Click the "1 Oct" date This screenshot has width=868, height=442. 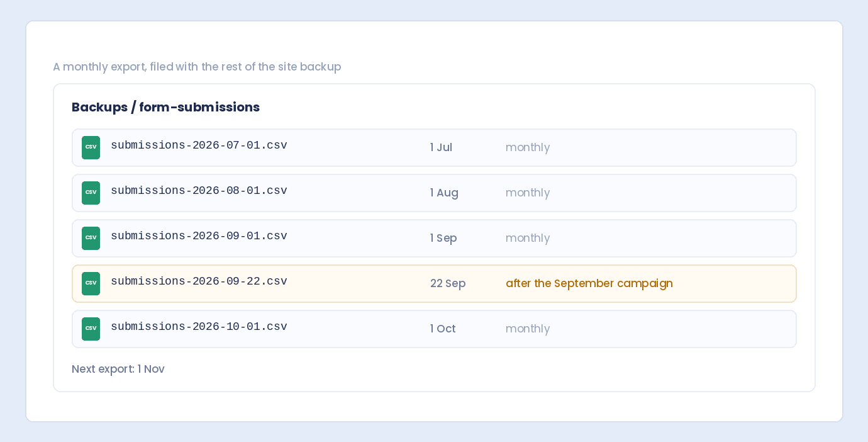pyautogui.click(x=443, y=329)
